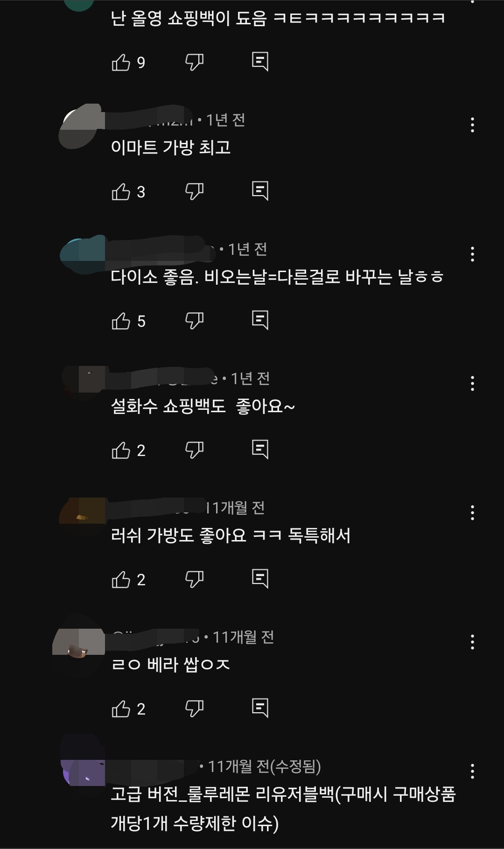
Task: Dislike the 이마트 가방 최고 comment
Action: (194, 191)
